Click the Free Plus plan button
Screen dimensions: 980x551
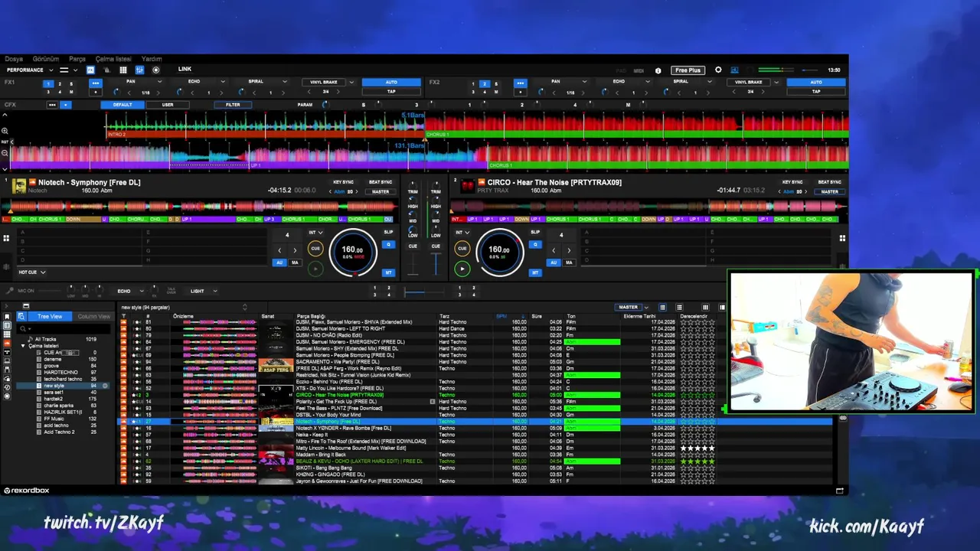[x=688, y=70]
